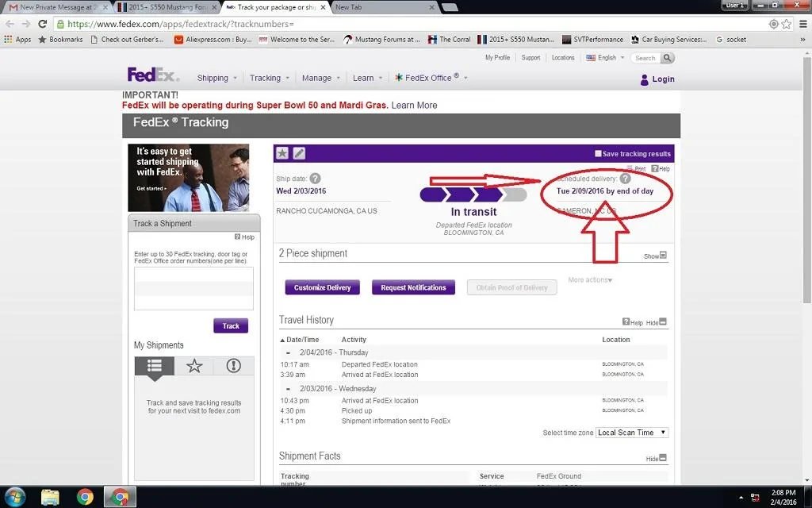Switch to the New Tab browser tab
The width and height of the screenshot is (812, 508).
click(383, 7)
